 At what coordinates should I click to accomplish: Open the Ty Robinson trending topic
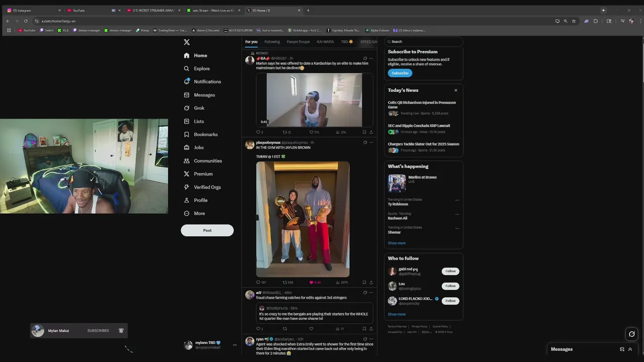coord(397,204)
